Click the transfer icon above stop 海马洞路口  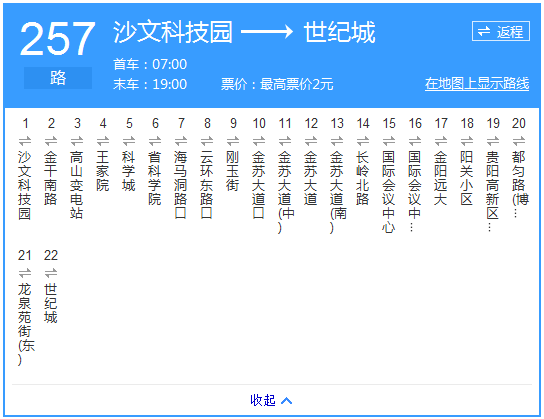coord(181,141)
